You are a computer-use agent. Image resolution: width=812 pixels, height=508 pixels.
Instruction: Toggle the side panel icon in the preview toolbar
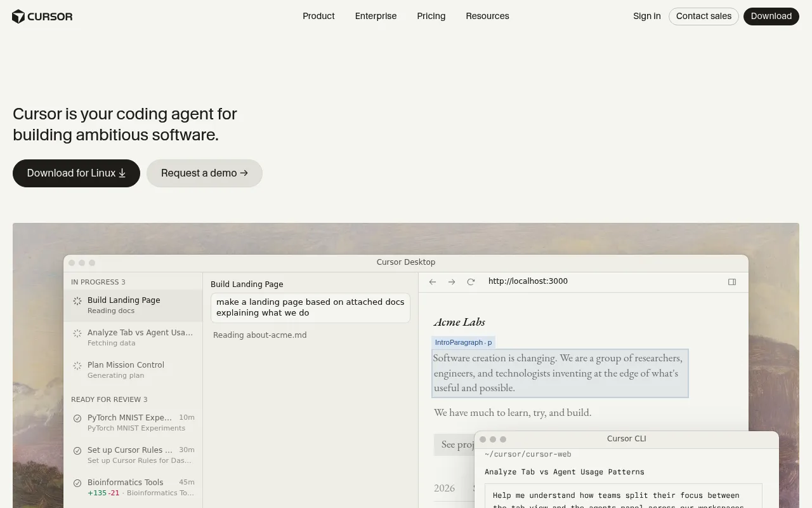pos(732,282)
